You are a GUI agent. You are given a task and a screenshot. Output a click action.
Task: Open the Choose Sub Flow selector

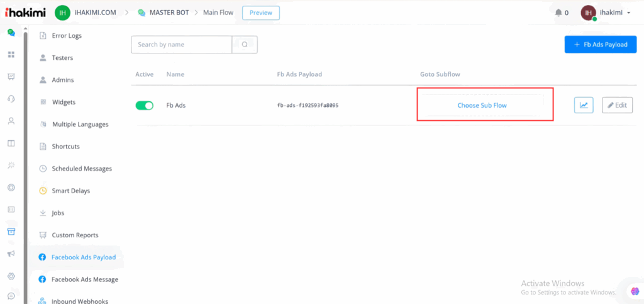[x=482, y=105]
